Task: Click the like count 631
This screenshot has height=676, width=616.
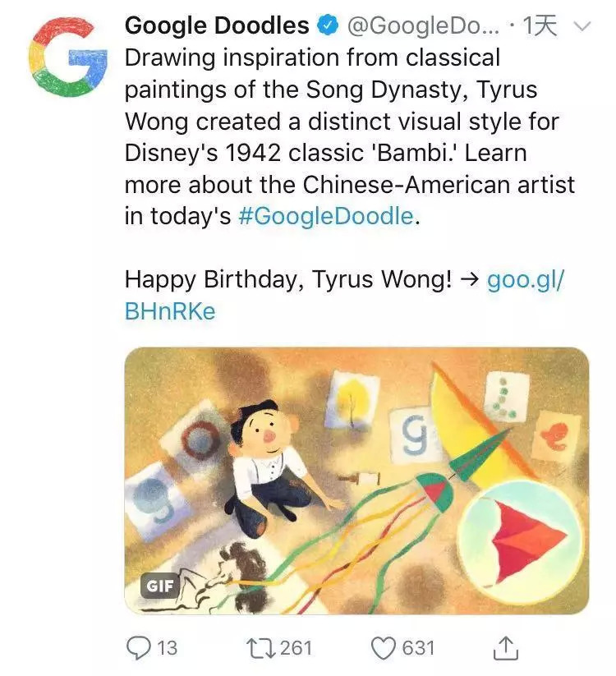Action: tap(418, 648)
